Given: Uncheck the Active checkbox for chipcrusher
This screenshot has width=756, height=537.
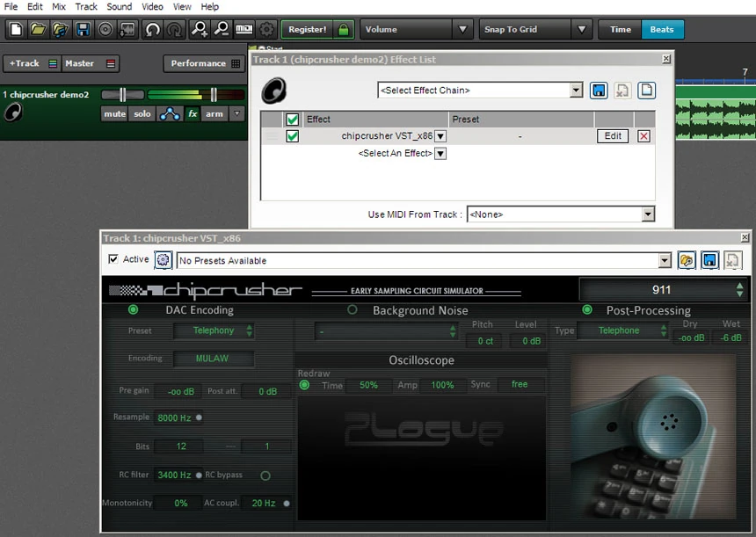Looking at the screenshot, I should tap(113, 259).
